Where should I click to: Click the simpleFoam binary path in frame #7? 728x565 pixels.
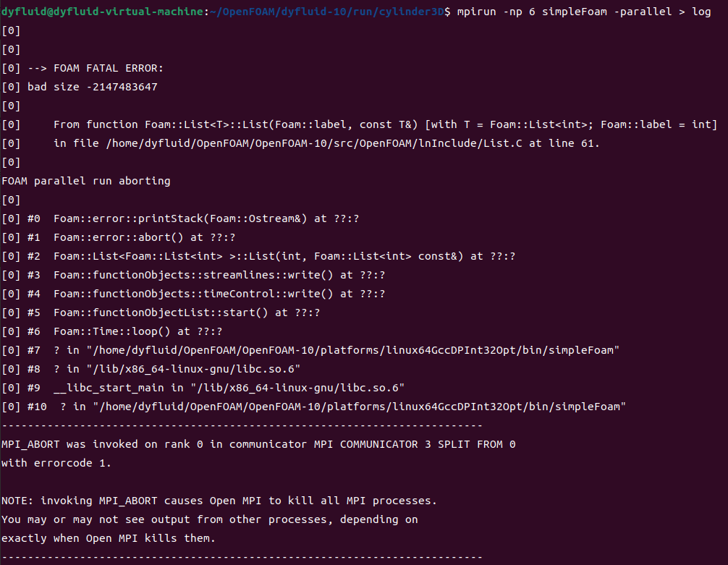click(354, 350)
